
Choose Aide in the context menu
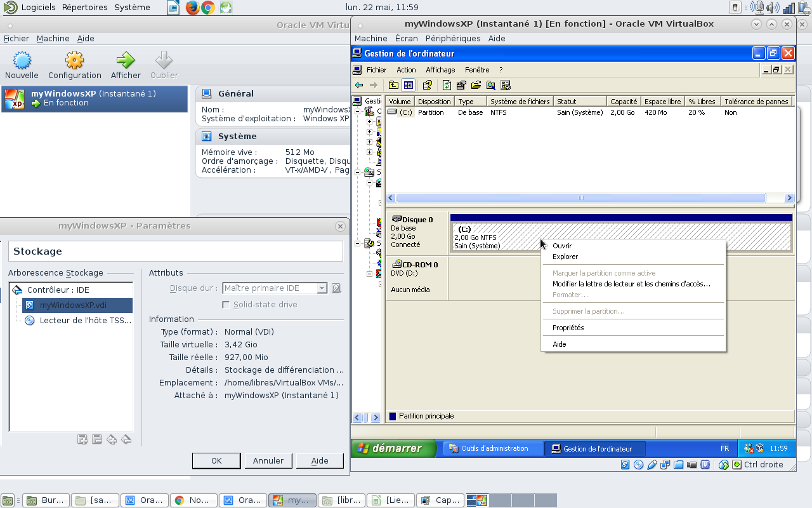pyautogui.click(x=632, y=344)
